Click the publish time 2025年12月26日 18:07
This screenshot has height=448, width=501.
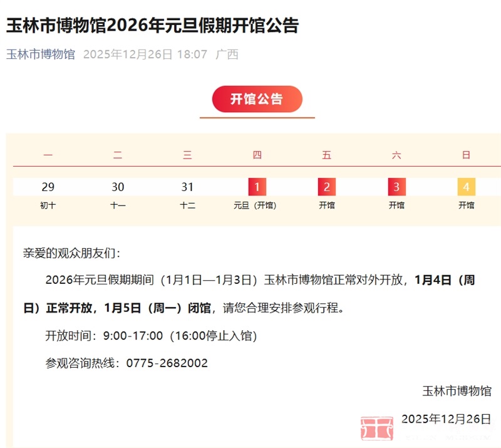tap(145, 55)
